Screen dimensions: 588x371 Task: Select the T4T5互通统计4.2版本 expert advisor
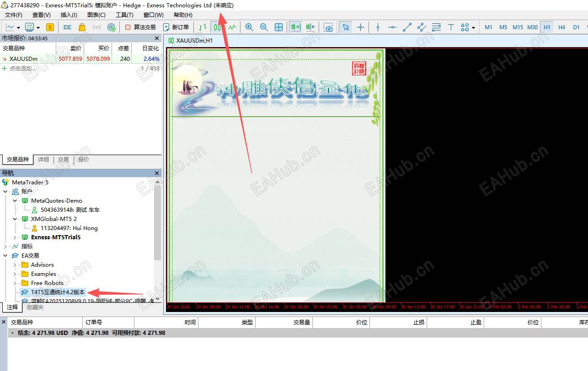click(x=58, y=292)
